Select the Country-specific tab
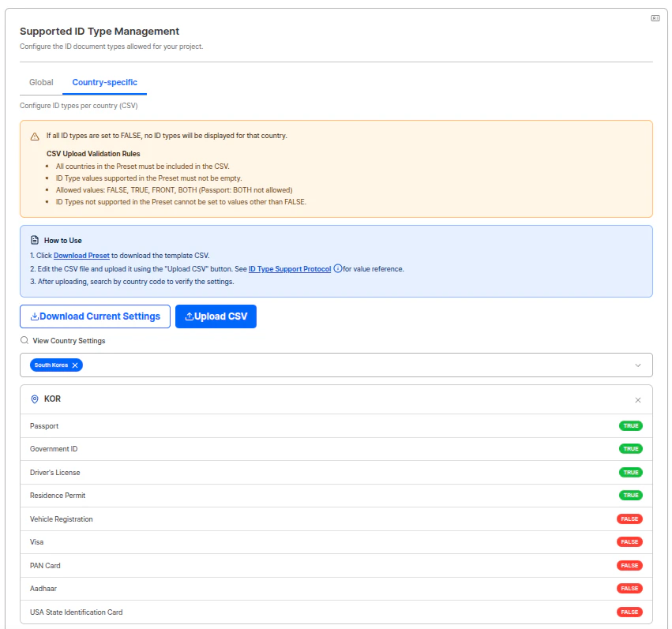The width and height of the screenshot is (672, 629). click(103, 82)
